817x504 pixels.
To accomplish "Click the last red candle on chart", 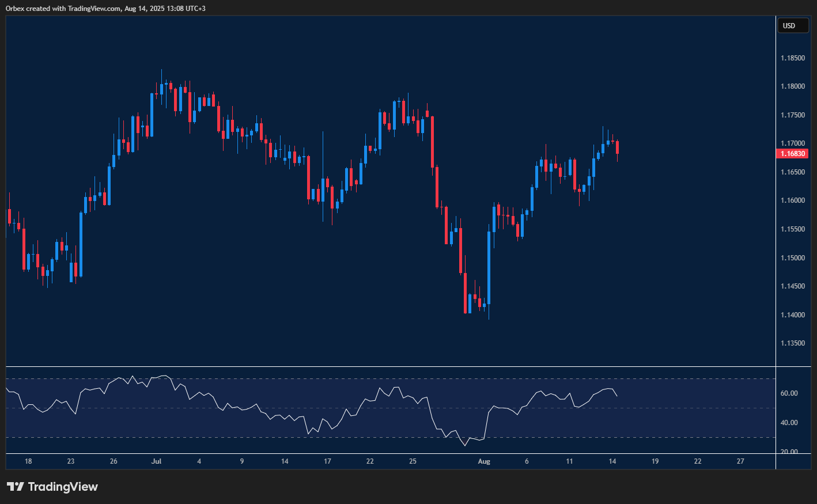I will [617, 147].
